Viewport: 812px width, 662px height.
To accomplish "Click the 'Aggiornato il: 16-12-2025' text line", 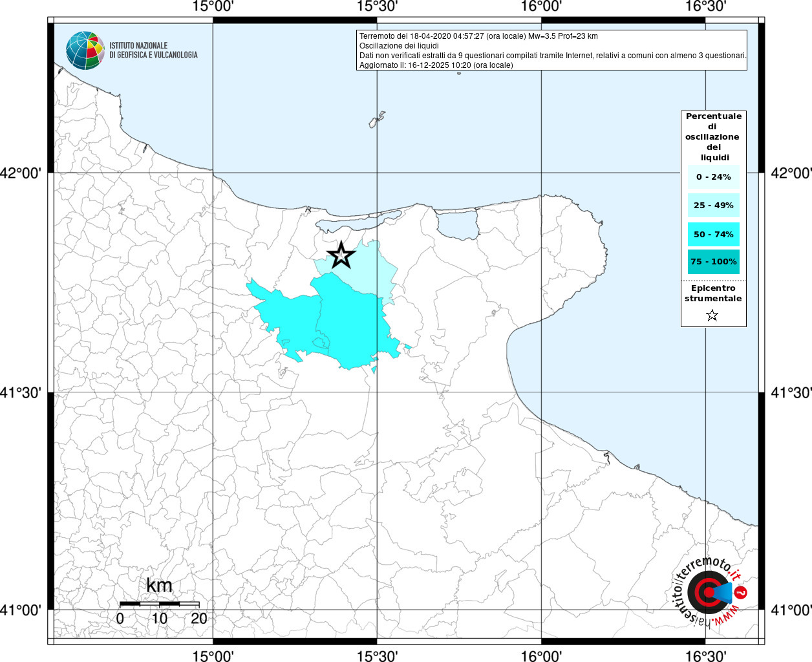I will click(x=436, y=65).
